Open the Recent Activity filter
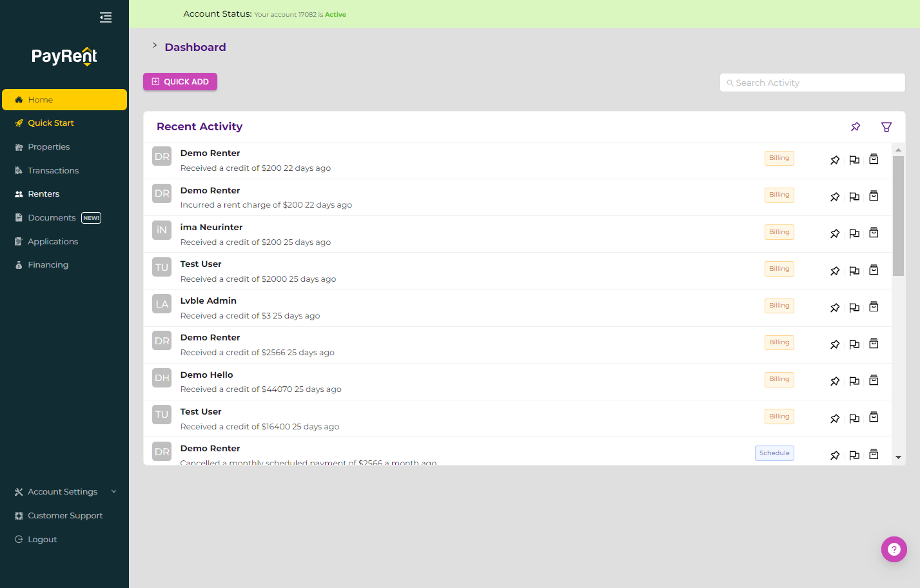This screenshot has width=920, height=588. (886, 127)
